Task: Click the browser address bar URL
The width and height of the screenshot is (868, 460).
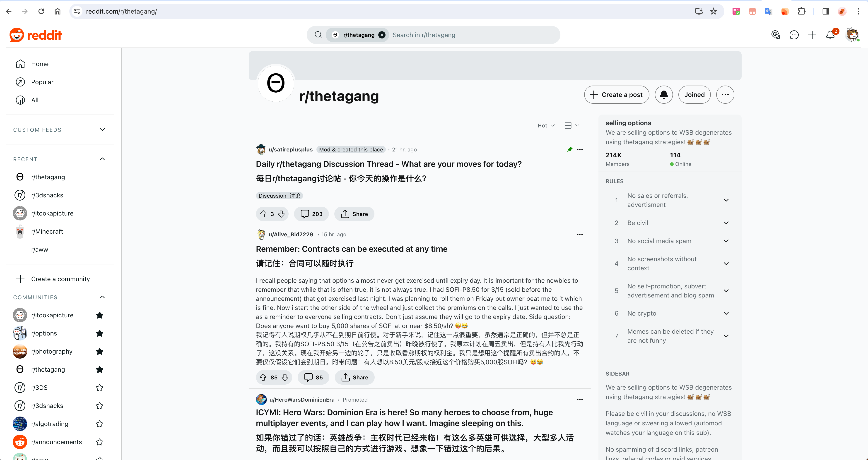Action: click(x=121, y=11)
